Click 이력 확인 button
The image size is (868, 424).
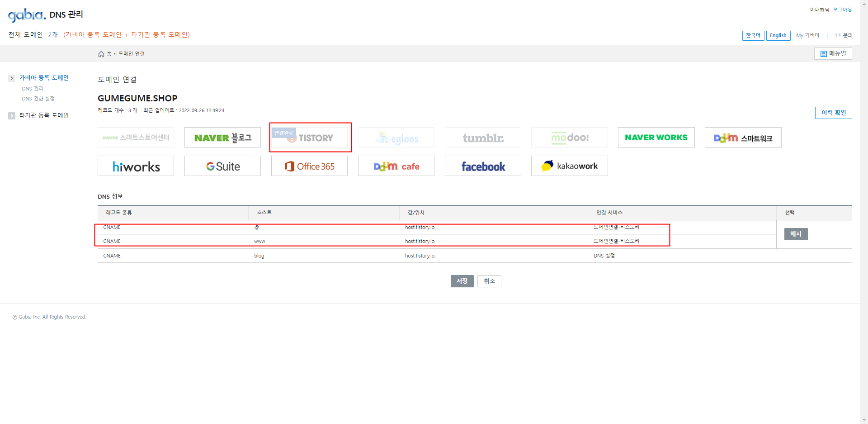833,113
